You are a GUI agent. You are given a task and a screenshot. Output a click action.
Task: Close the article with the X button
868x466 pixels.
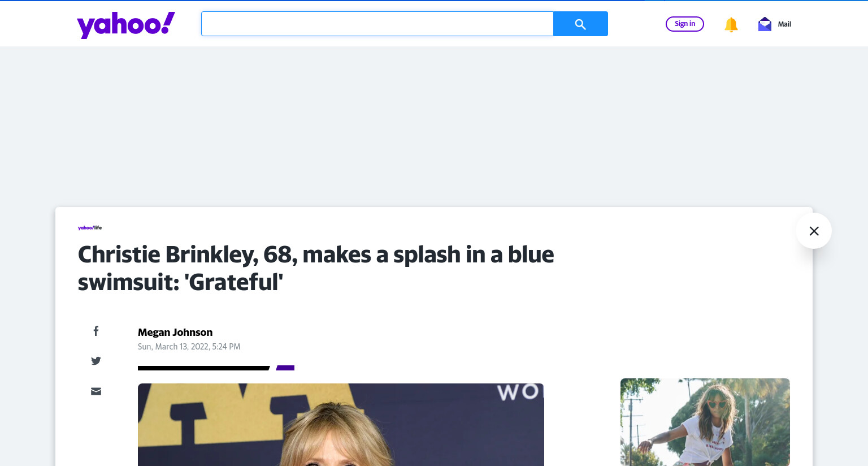[814, 231]
